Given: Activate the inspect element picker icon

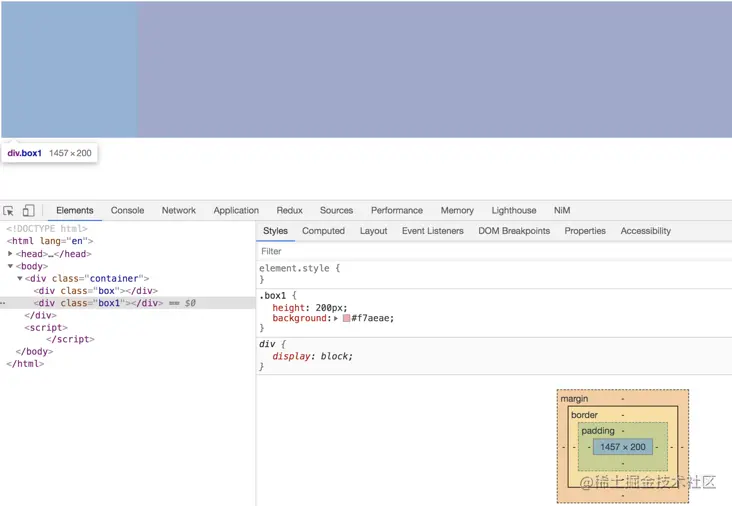Looking at the screenshot, I should [x=8, y=211].
